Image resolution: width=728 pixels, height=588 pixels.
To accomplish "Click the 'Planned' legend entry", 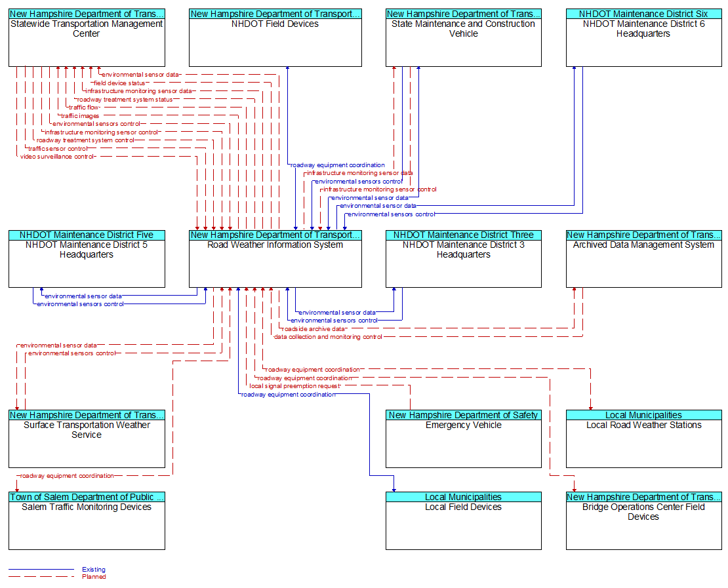I will (94, 577).
